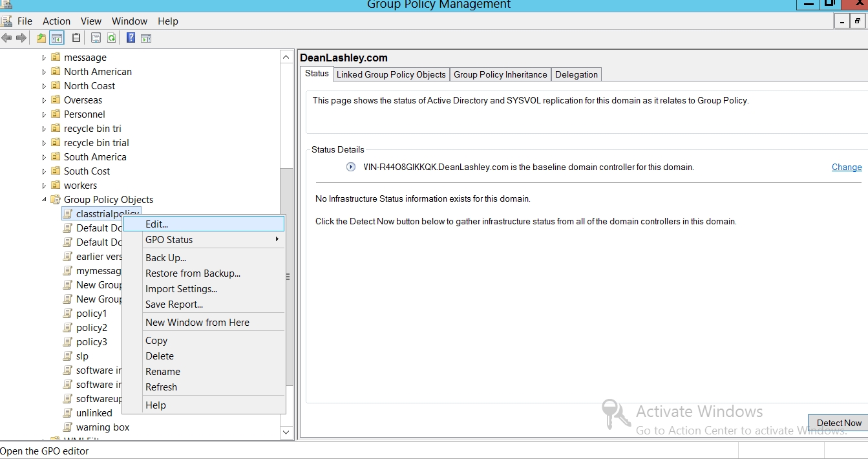Click the tree pane scroll down arrow
868x459 pixels.
point(286,431)
